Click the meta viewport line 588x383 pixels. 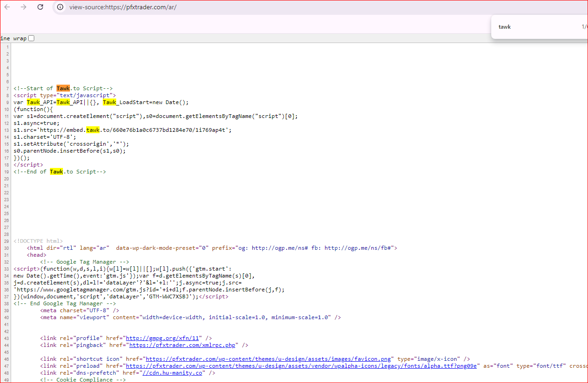point(190,317)
